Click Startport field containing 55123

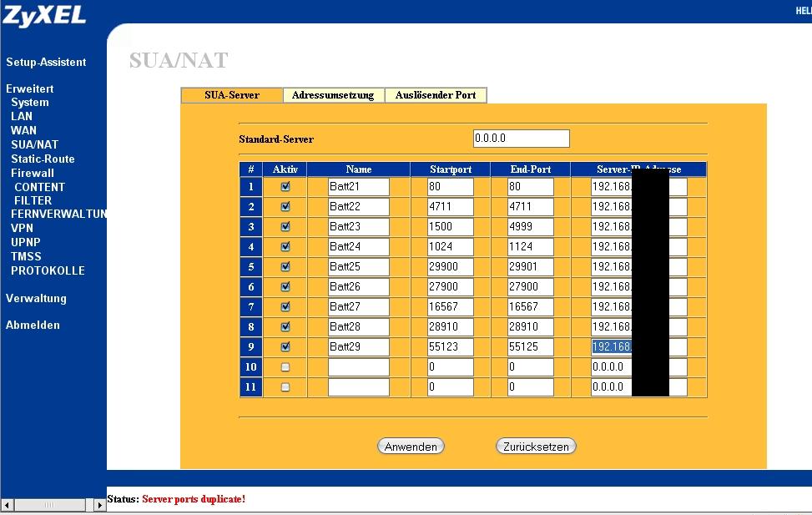click(450, 346)
